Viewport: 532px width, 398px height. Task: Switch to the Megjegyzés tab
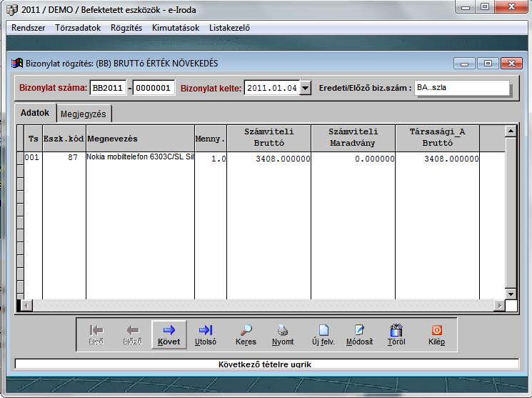(84, 114)
